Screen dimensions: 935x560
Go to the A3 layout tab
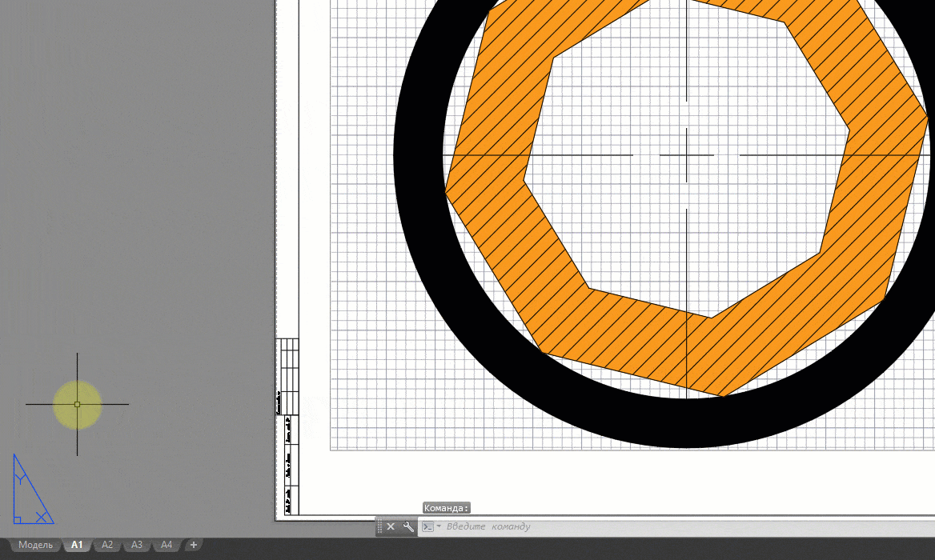[x=137, y=545]
